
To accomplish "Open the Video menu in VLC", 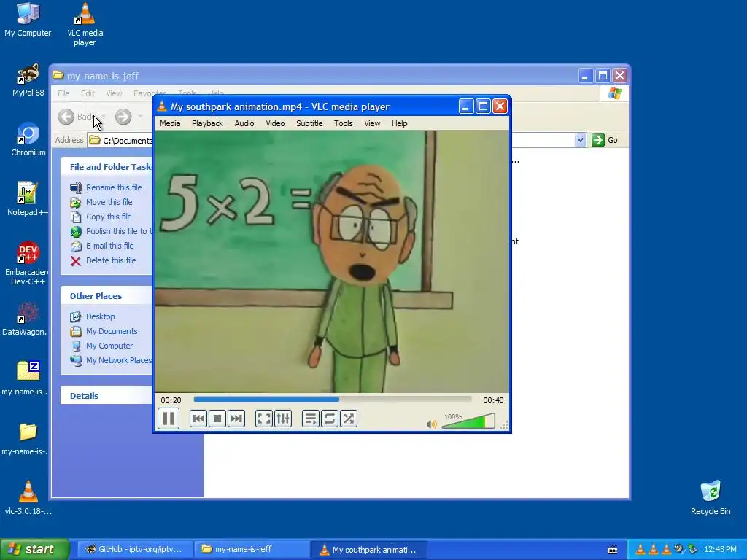I will [x=275, y=123].
